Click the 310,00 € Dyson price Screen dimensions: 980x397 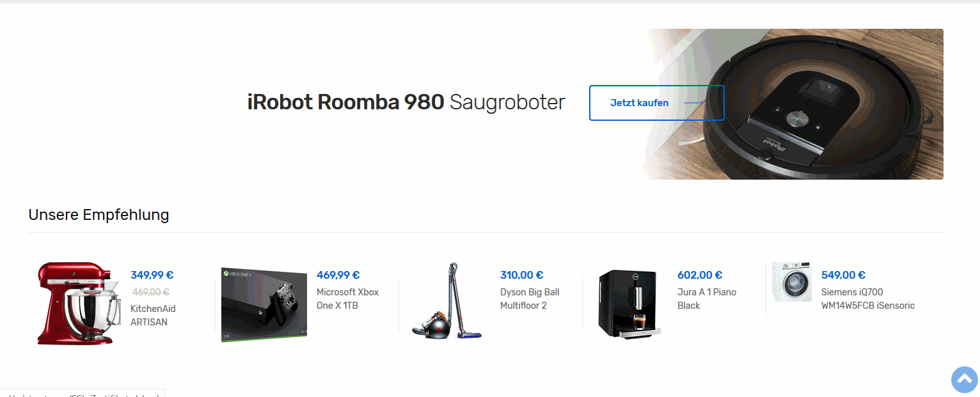pos(522,275)
